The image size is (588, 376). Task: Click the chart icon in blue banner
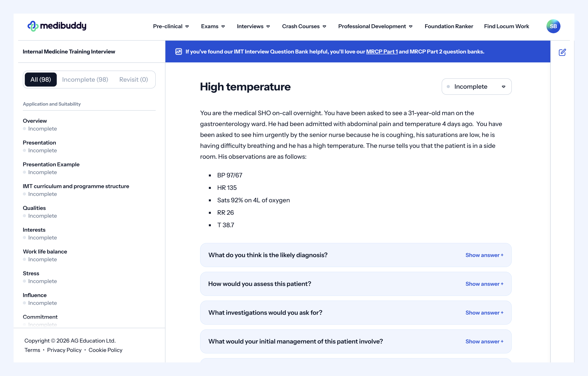178,51
